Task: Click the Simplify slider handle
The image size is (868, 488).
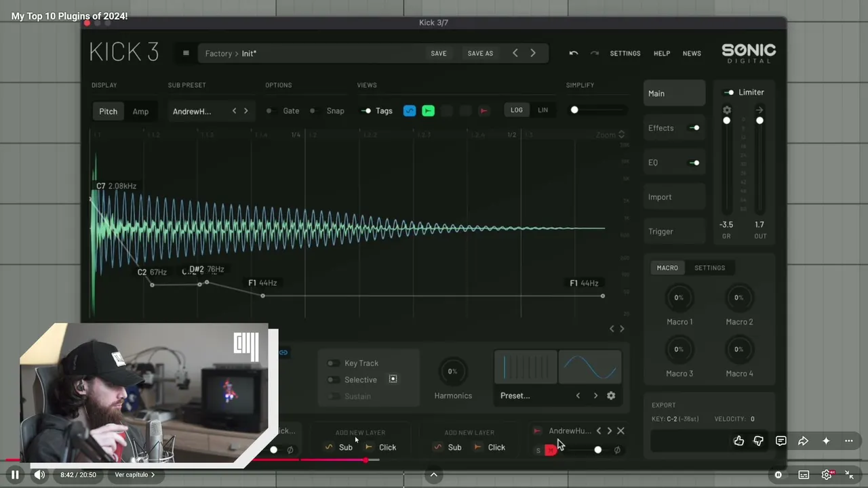Action: pos(574,110)
